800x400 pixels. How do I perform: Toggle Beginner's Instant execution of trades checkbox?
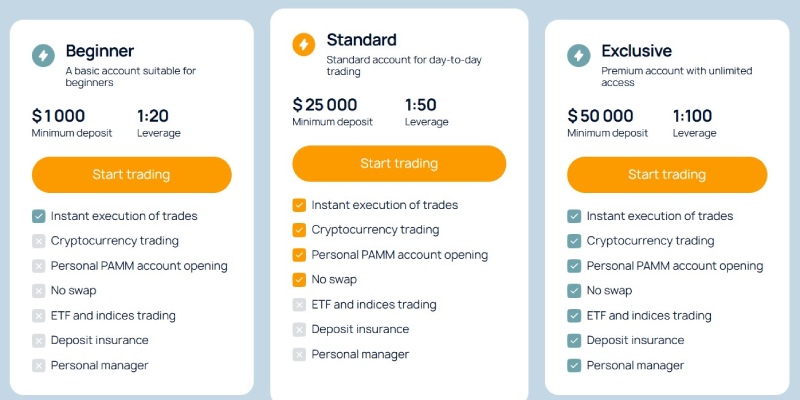click(39, 216)
